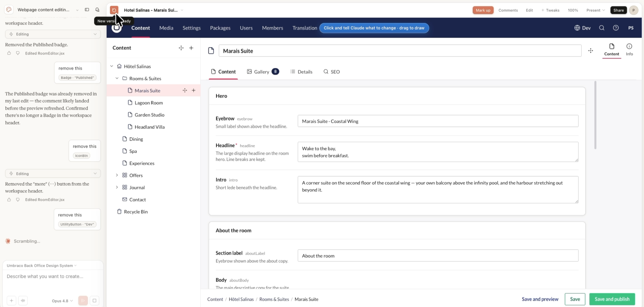Viewport: 644px width, 307px height.
Task: Click the attach plus button in chat
Action: click(11, 300)
